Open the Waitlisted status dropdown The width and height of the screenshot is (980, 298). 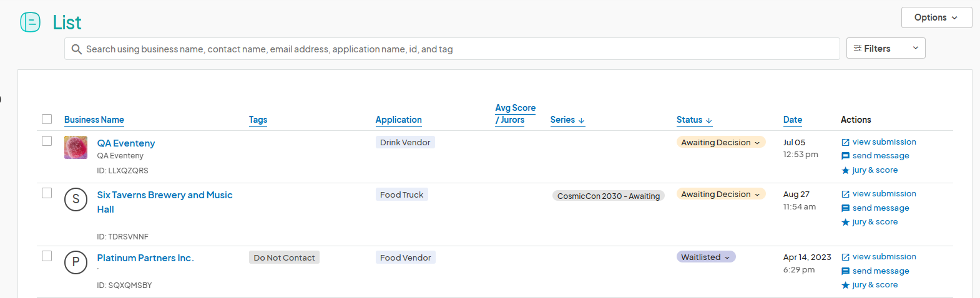pos(706,257)
